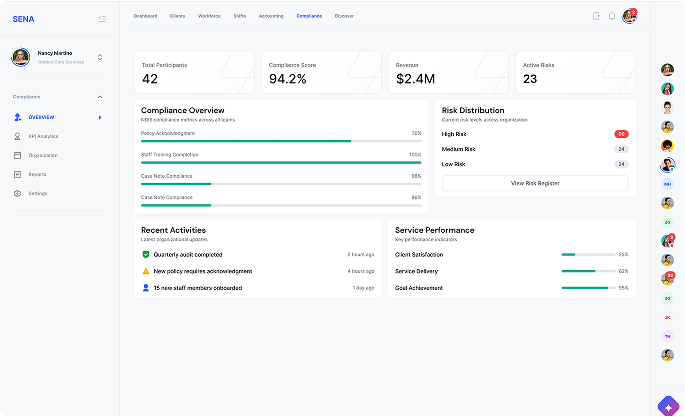The width and height of the screenshot is (685, 416).
Task: Open the KPI Analytics sidebar icon
Action: pos(18,136)
